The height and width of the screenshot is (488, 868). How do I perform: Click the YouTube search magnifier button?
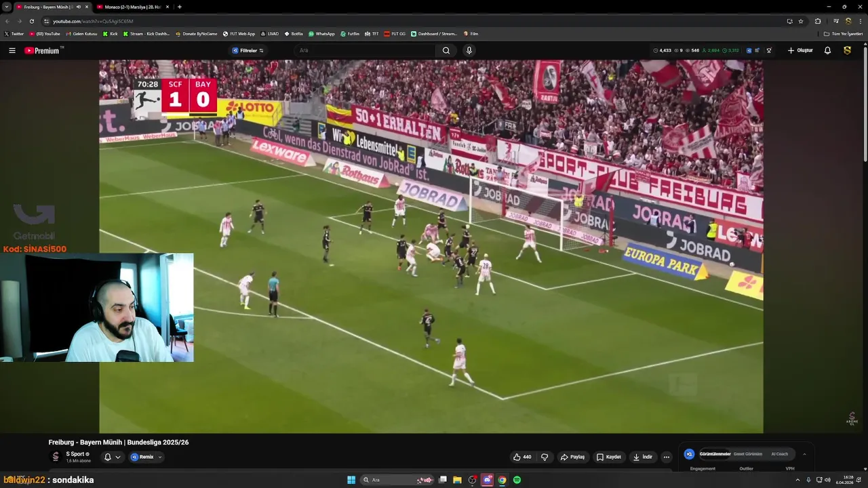[x=446, y=50]
